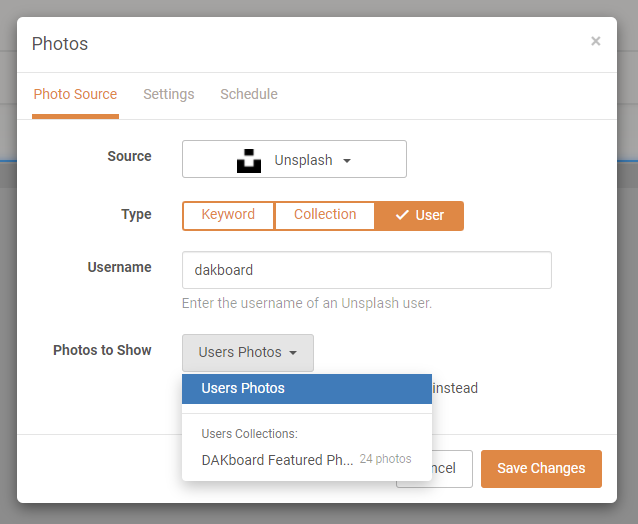638x524 pixels.
Task: Open the Unsplash source dropdown
Action: click(294, 159)
